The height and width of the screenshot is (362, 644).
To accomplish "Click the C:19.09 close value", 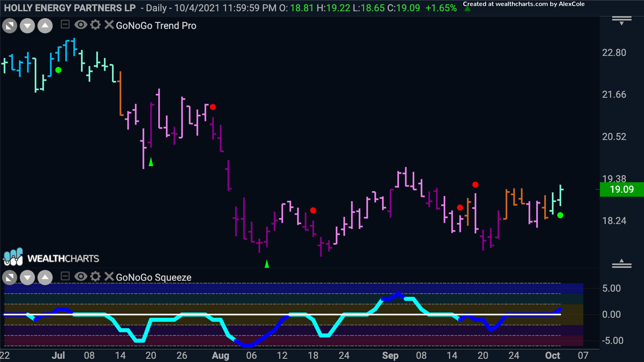I will coord(403,8).
